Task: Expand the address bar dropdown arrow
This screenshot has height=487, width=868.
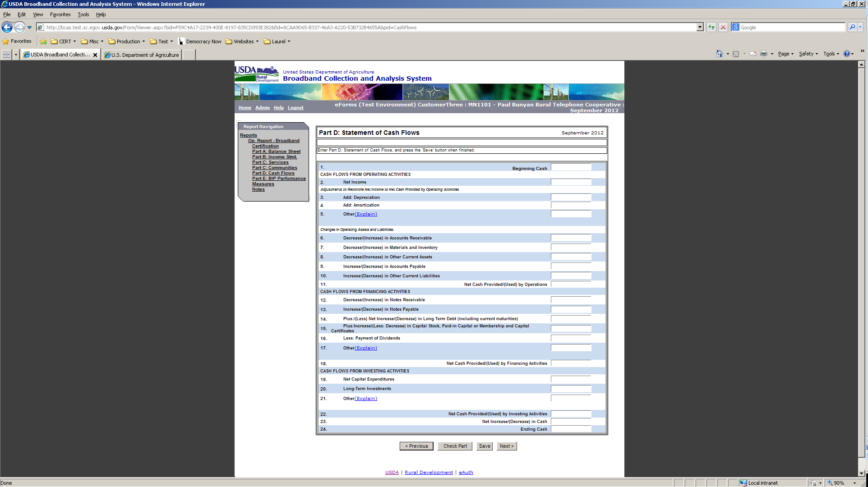Action: 700,28
